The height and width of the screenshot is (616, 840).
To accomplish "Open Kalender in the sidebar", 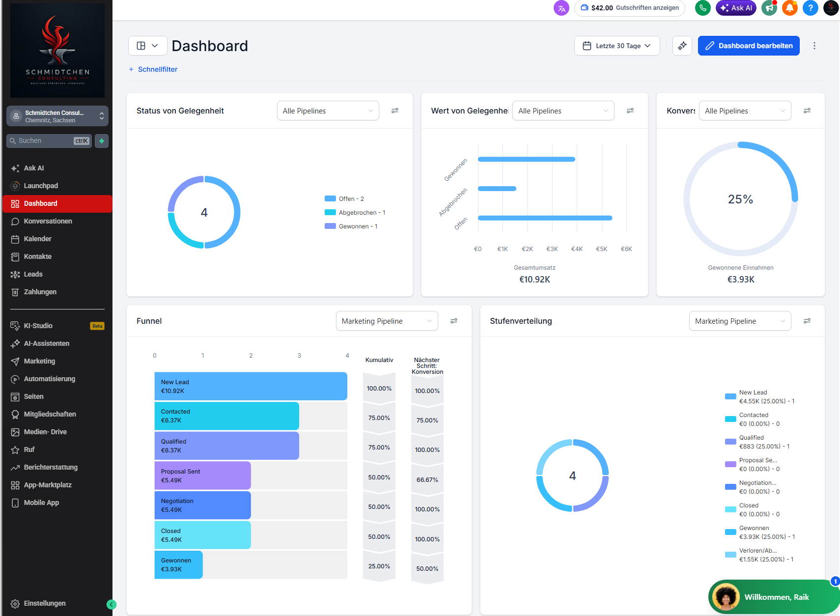I will [57, 239].
